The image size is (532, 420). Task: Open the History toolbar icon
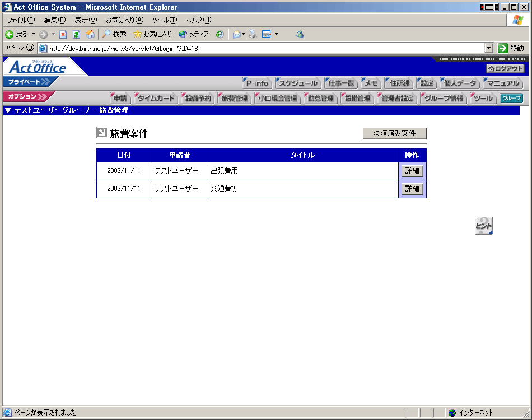coord(220,34)
